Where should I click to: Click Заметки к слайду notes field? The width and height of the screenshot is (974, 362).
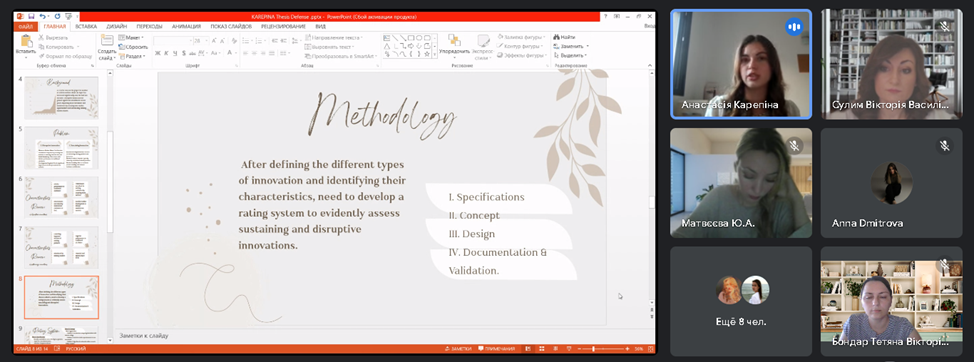(x=383, y=335)
